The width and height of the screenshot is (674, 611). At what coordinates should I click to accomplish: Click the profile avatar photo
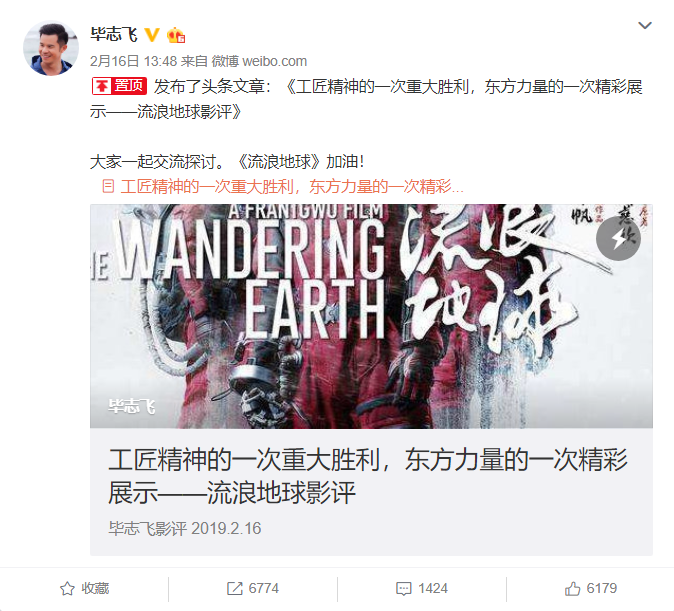pos(51,48)
